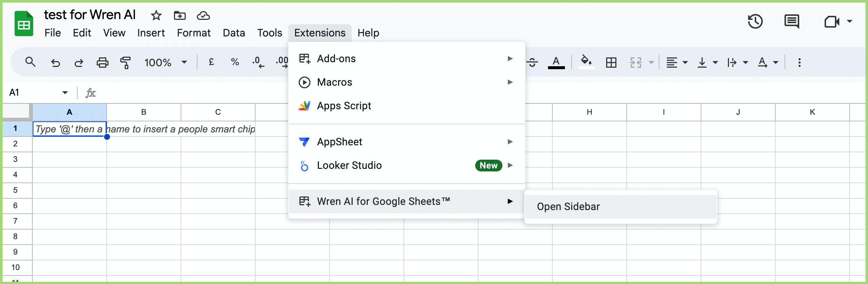Undo the last action
Screen dimensions: 868x284
[x=56, y=63]
